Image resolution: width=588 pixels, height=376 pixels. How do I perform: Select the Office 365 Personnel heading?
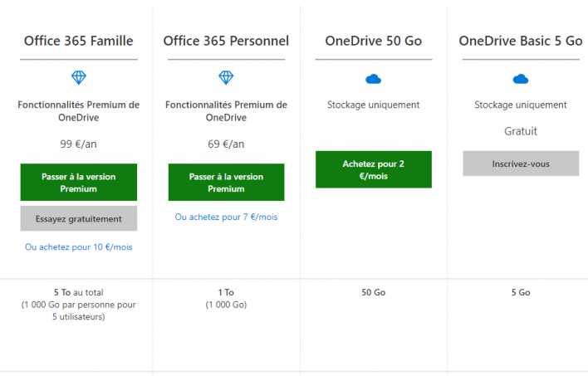click(x=226, y=41)
